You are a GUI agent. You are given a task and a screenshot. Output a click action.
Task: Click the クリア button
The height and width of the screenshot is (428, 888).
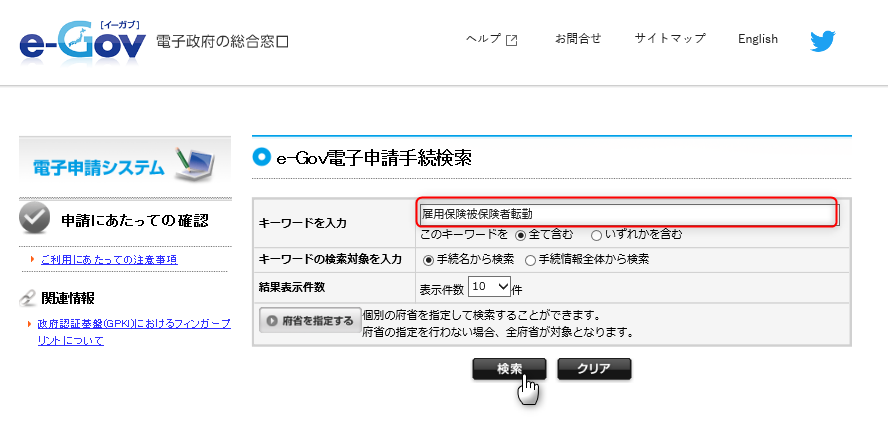coord(594,369)
